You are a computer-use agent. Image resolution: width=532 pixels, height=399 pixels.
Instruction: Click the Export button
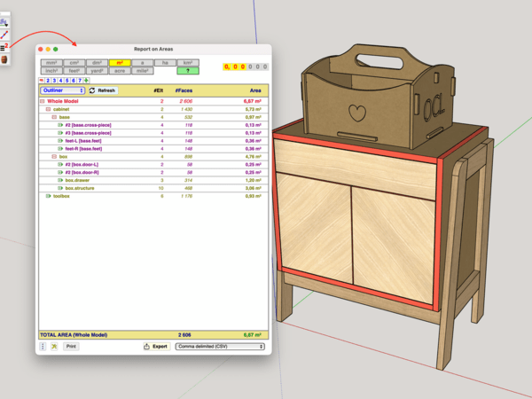click(156, 347)
